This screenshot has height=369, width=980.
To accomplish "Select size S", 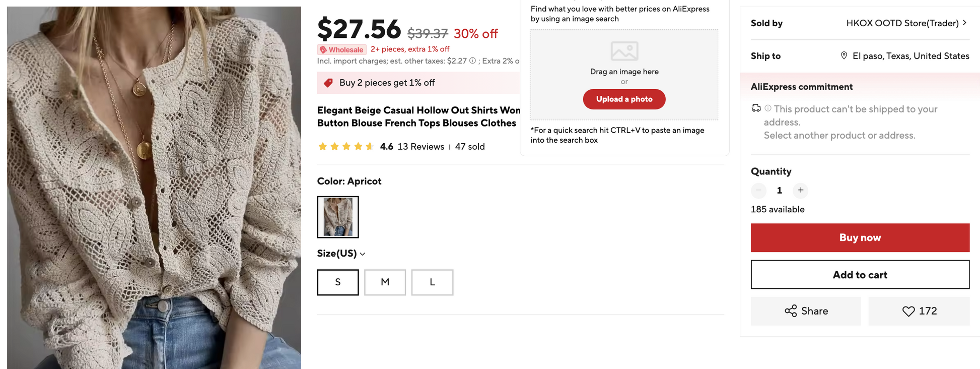I will (338, 282).
